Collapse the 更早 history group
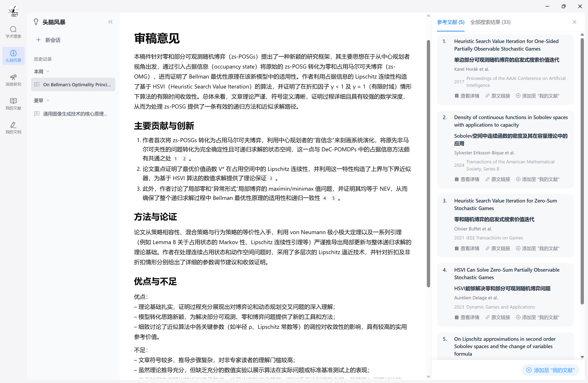 [48, 100]
